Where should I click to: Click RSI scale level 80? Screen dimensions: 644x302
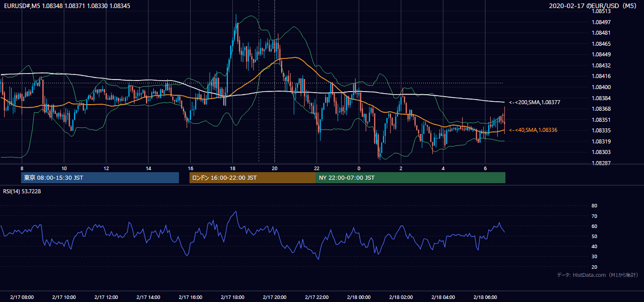[594, 206]
